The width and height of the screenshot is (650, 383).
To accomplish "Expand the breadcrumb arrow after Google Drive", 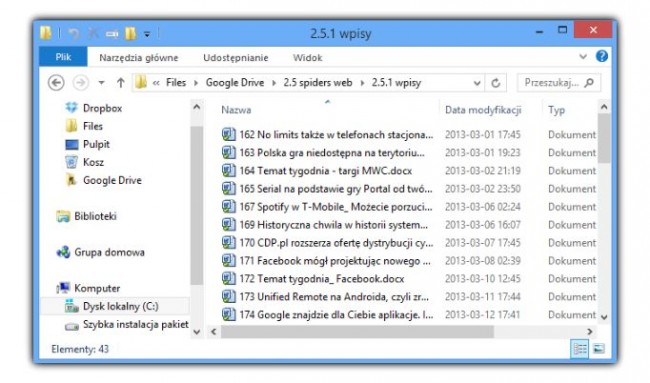I will pos(274,83).
